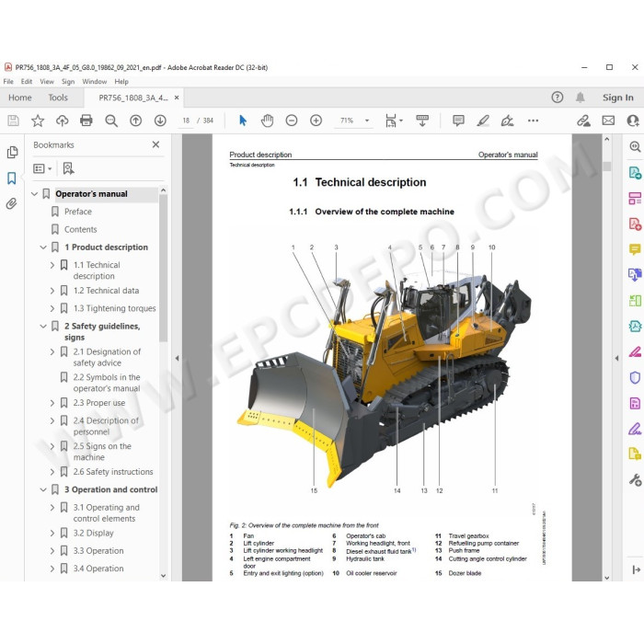Viewport: 644px width, 644px height.
Task: Click the Save file icon
Action: click(x=13, y=121)
